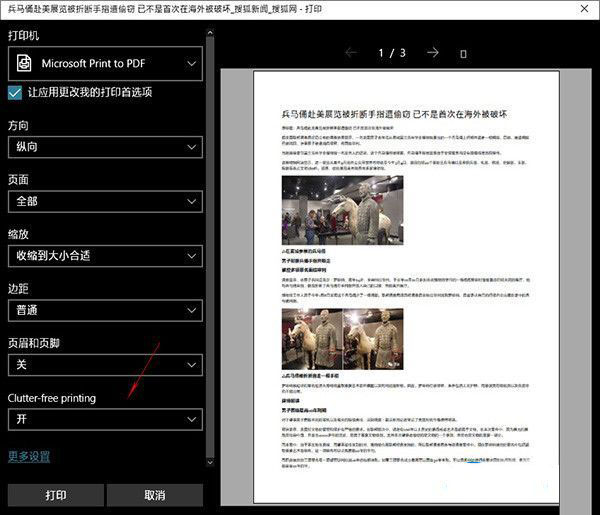600x515 pixels.
Task: Close the print dialog window
Action: (x=583, y=10)
